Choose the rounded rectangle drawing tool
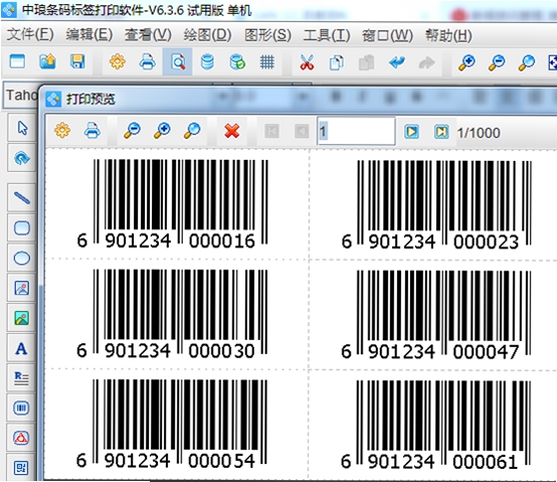 click(x=21, y=228)
